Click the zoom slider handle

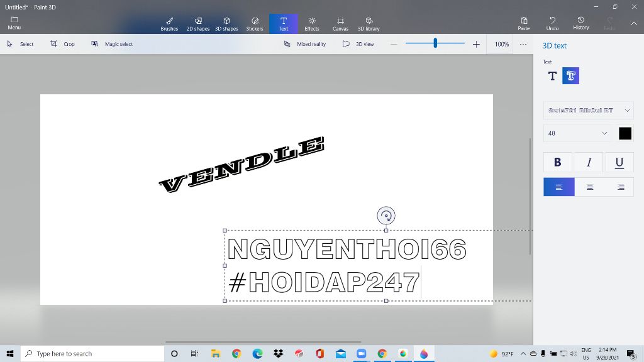click(x=435, y=43)
